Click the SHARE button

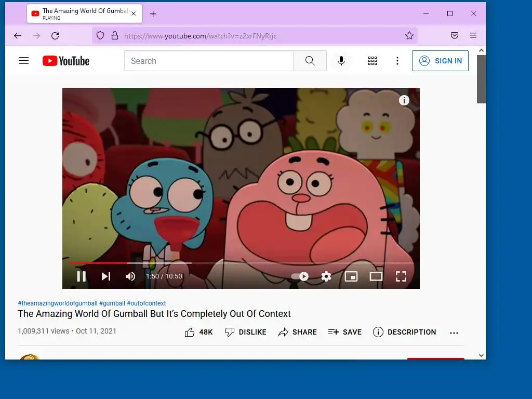point(297,332)
